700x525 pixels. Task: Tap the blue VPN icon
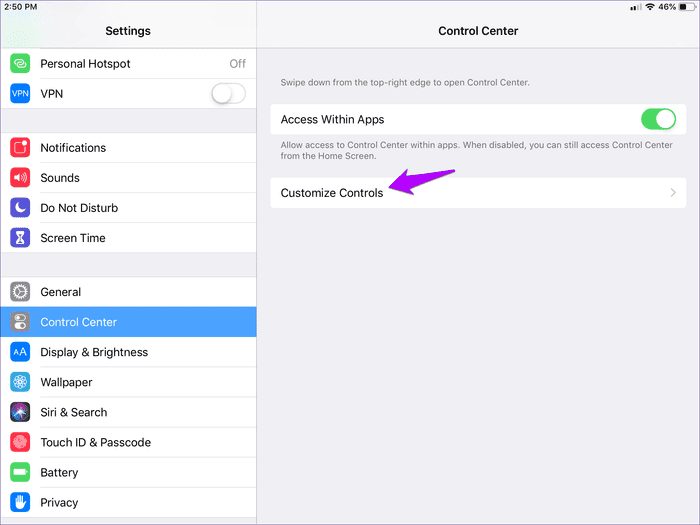20,94
